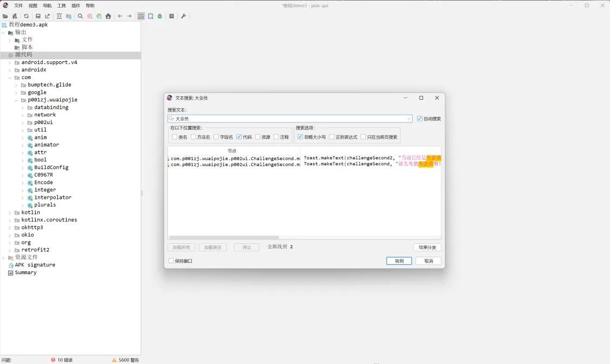Enable the 方法名 search location checkbox
Screen dimensions: 610x364
tap(194, 136)
